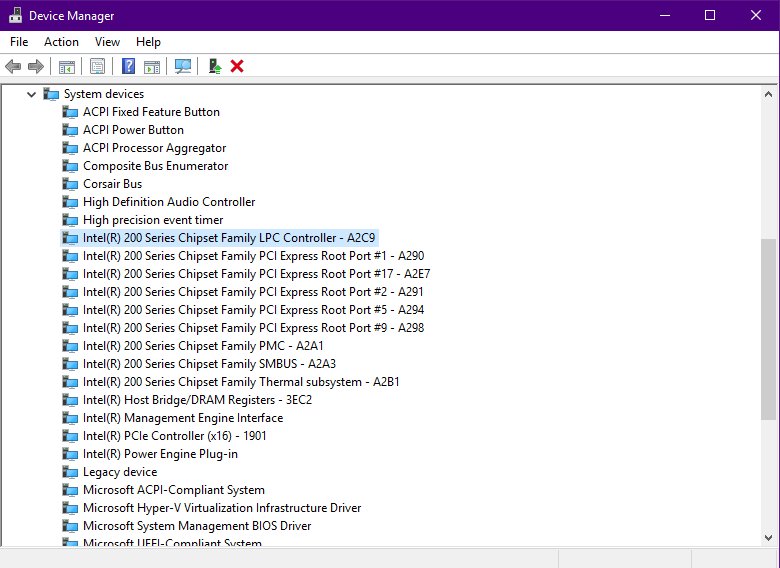Viewport: 780px width, 568px height.
Task: Click the scrollbar up arrow
Action: 768,94
